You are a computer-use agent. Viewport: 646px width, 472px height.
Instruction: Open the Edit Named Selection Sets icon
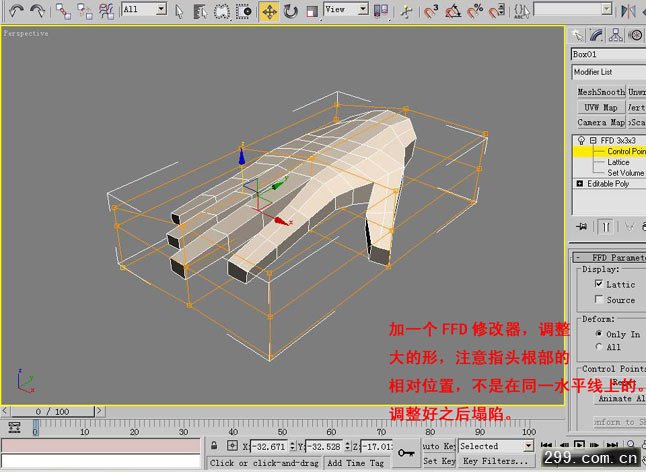[x=522, y=12]
